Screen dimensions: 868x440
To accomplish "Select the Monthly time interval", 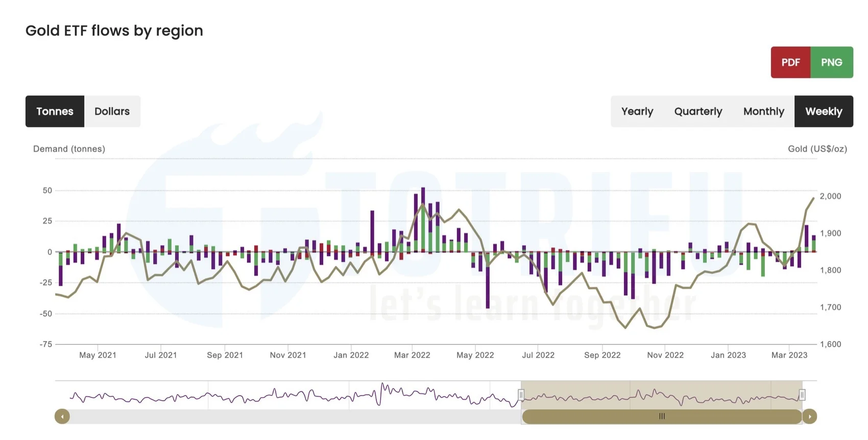I will pyautogui.click(x=763, y=111).
